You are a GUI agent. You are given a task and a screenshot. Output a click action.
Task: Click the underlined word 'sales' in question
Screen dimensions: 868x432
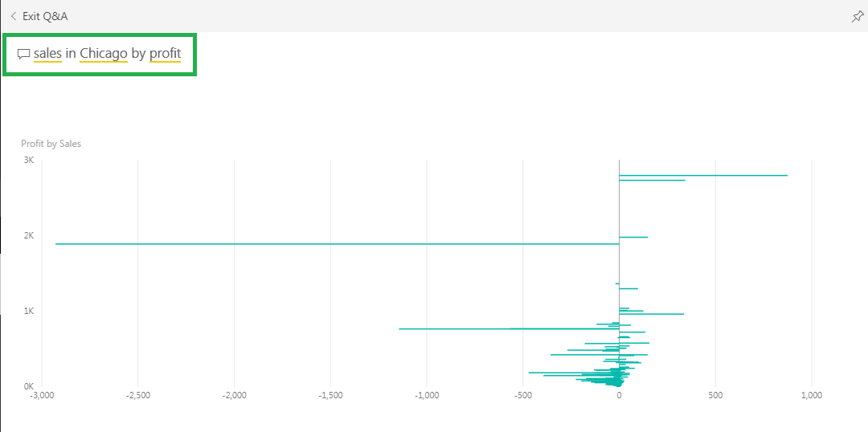(47, 54)
